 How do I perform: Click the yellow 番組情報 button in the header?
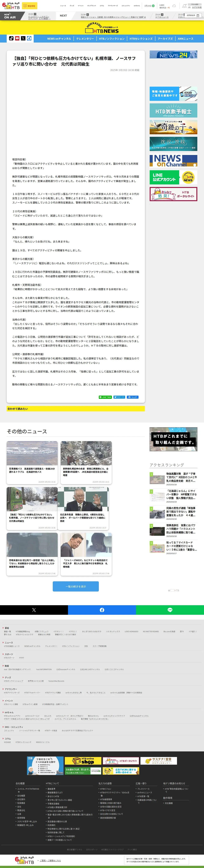point(30,6)
